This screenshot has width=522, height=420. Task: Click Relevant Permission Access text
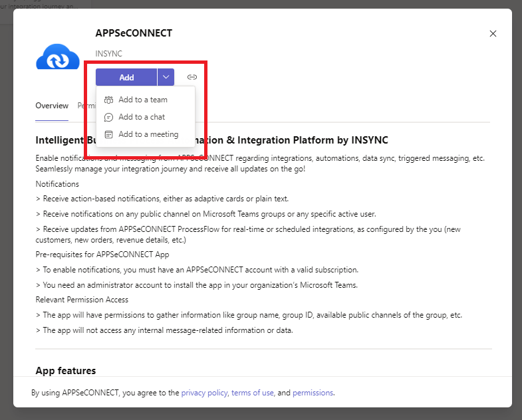tap(82, 300)
